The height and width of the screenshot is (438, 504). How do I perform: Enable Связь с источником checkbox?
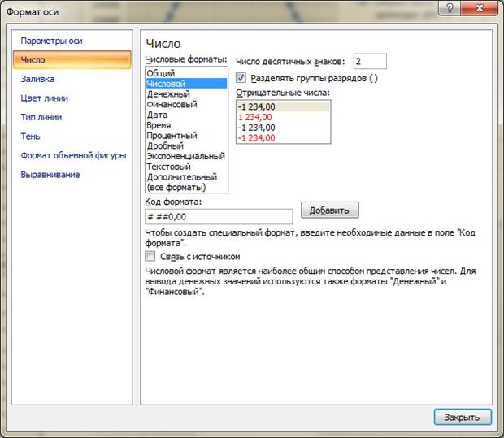(x=150, y=256)
